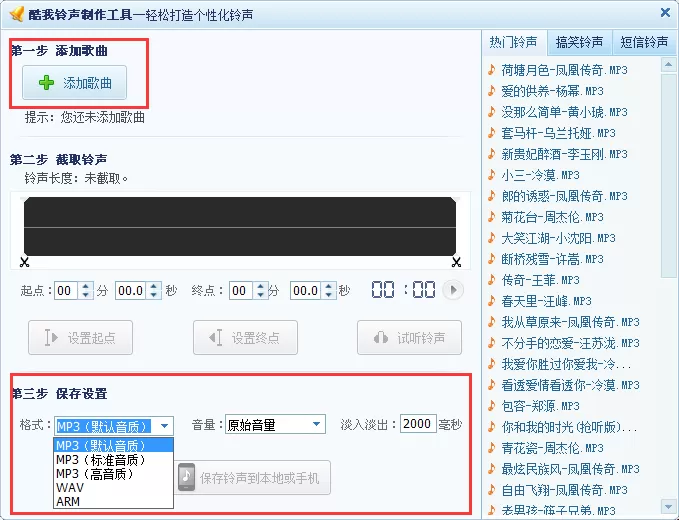Increase 起点 minutes with the up arrow
The width and height of the screenshot is (679, 520).
[x=86, y=286]
